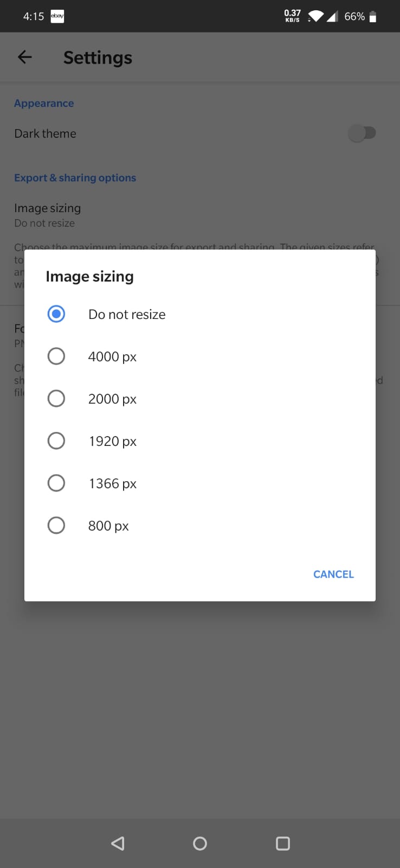Dismiss the dialog with CANCEL

[333, 574]
